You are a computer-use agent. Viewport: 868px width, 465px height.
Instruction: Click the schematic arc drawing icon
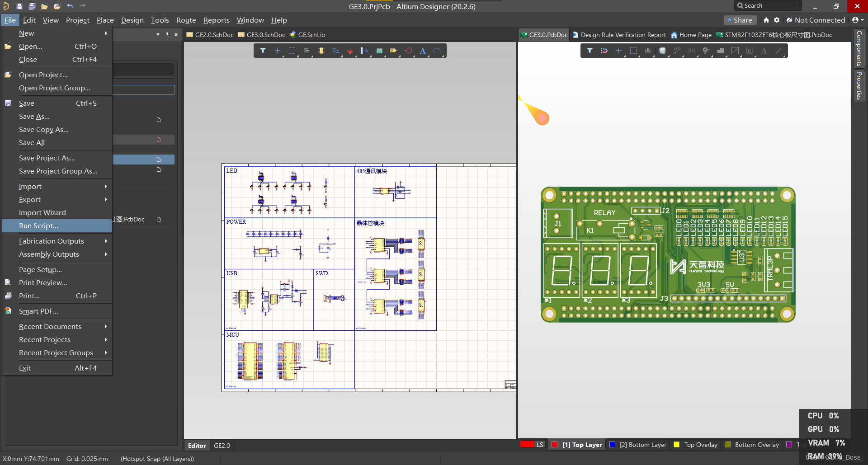pos(437,51)
